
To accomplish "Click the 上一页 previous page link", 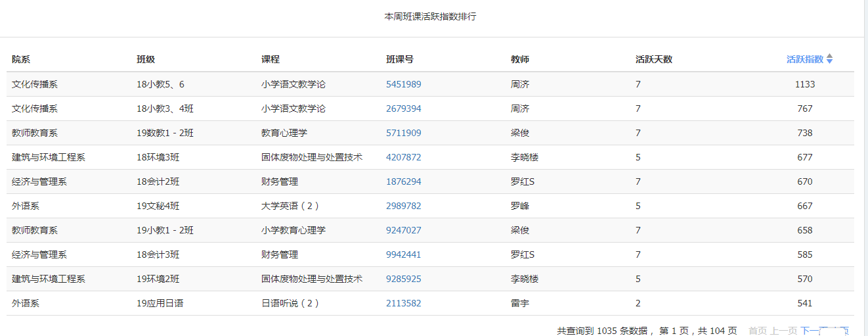I will [783, 331].
